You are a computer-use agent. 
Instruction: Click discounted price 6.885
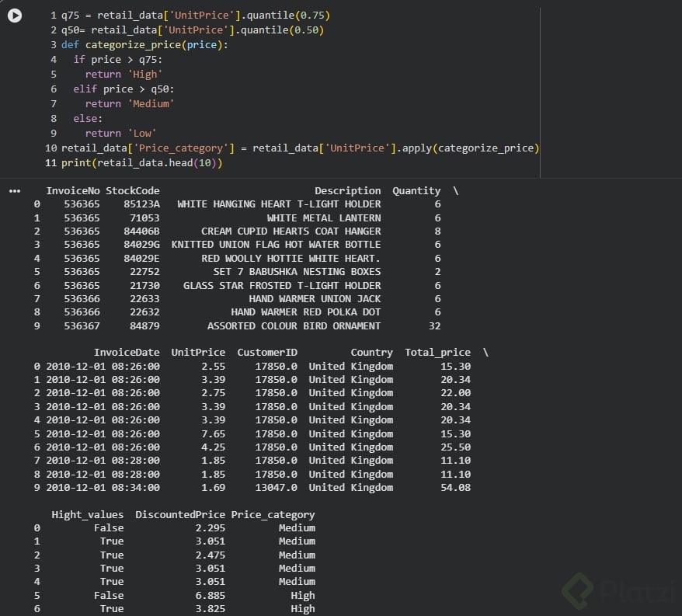[210, 596]
